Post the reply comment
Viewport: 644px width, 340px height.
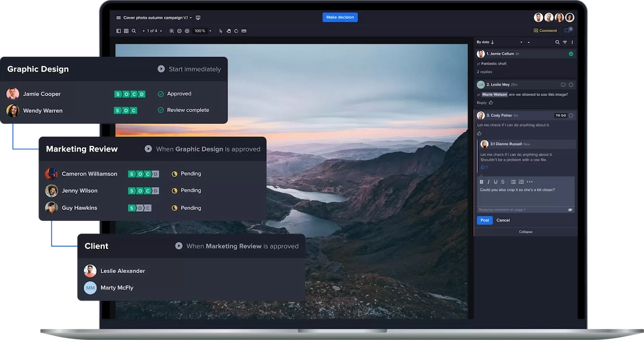point(484,220)
